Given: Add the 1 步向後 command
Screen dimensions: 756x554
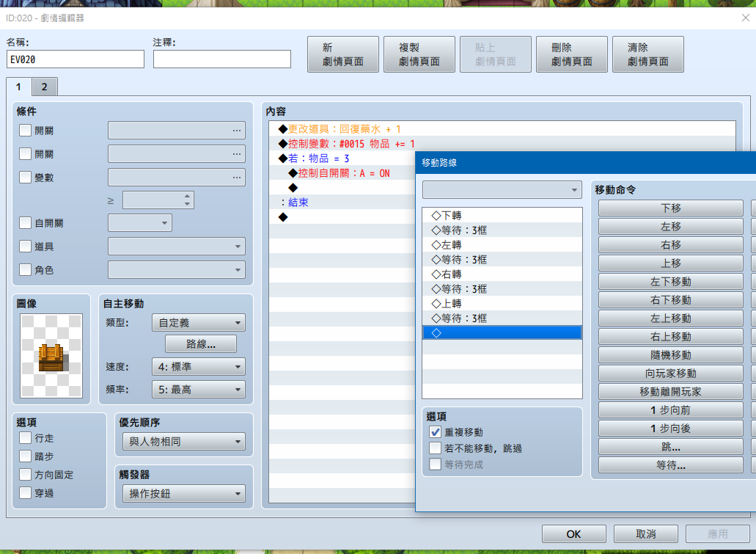Looking at the screenshot, I should [x=671, y=428].
